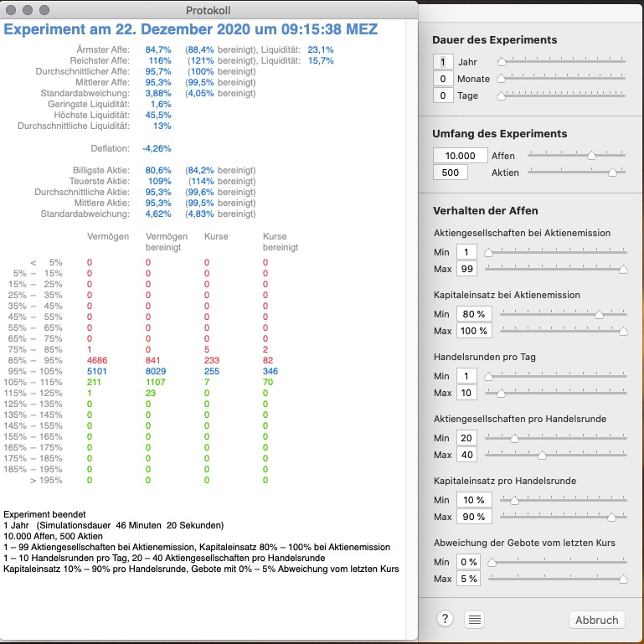Click Max field showing 40
Screen dimensions: 644x644
466,455
